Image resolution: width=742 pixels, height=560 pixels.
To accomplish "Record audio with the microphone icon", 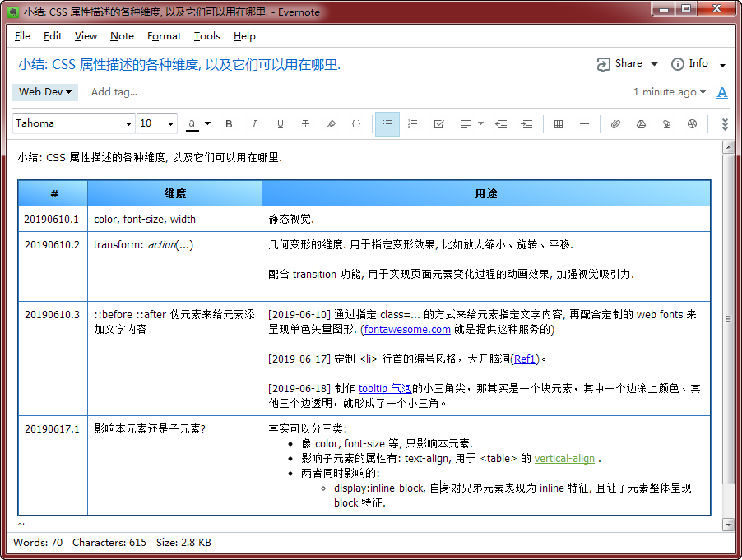I will (666, 124).
